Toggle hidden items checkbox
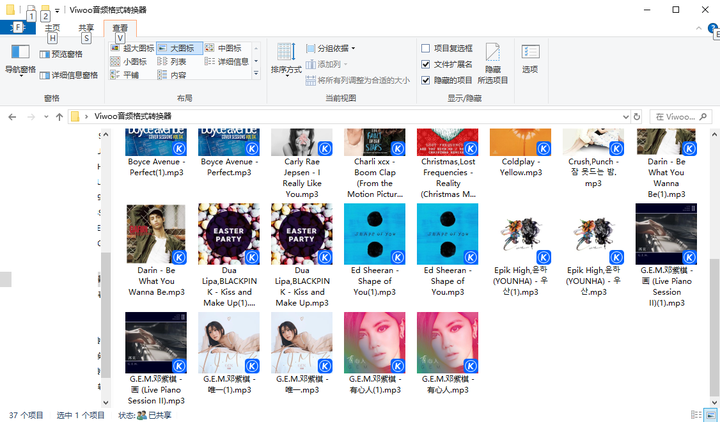The image size is (720, 422). (426, 80)
